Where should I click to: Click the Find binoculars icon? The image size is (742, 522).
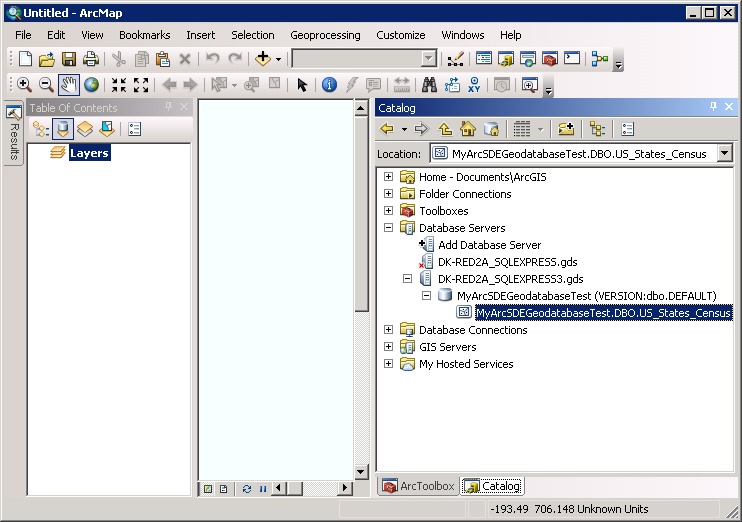coord(429,85)
